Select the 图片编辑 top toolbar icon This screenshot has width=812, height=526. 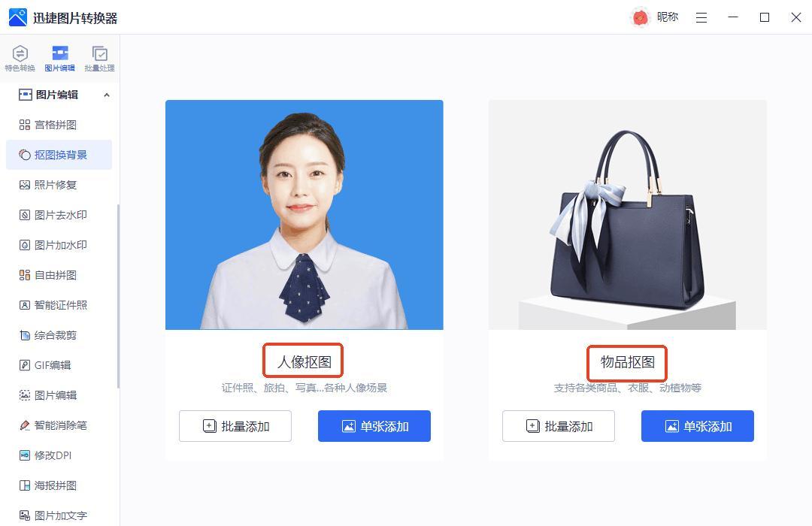pyautogui.click(x=59, y=58)
